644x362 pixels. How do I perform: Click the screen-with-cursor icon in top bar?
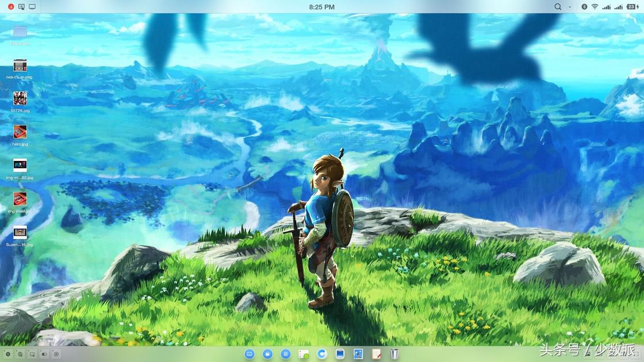pos(21,6)
